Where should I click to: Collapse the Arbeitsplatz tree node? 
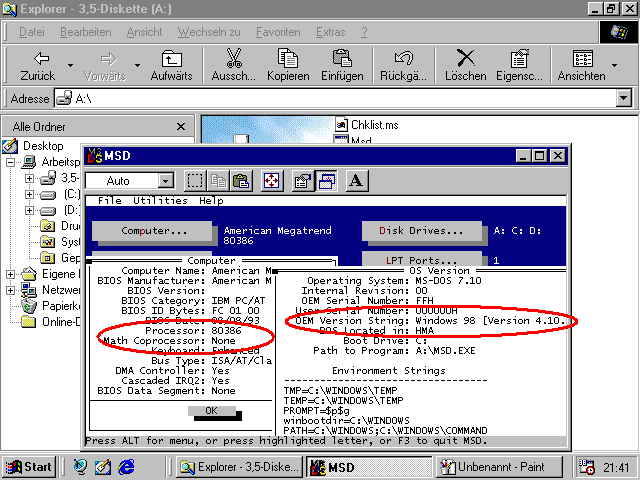pos(11,162)
